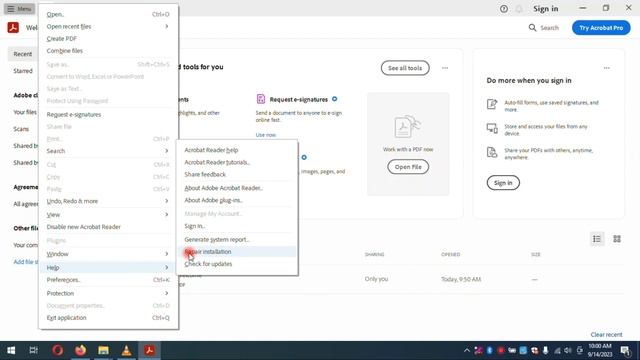Open Acrobat Reader help
Screen dimensions: 640x360
[237, 150]
